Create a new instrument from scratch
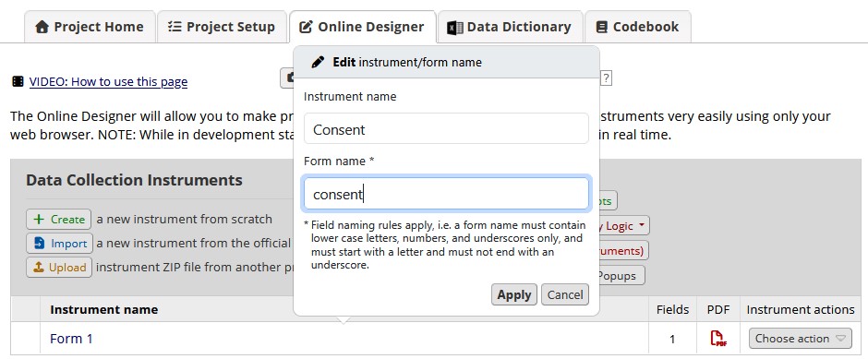The image size is (868, 359). tap(59, 219)
